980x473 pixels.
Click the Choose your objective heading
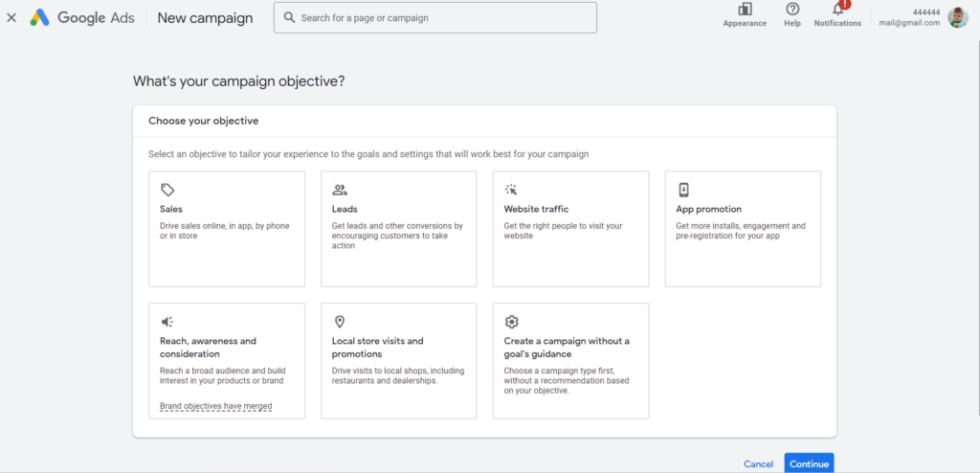(203, 121)
